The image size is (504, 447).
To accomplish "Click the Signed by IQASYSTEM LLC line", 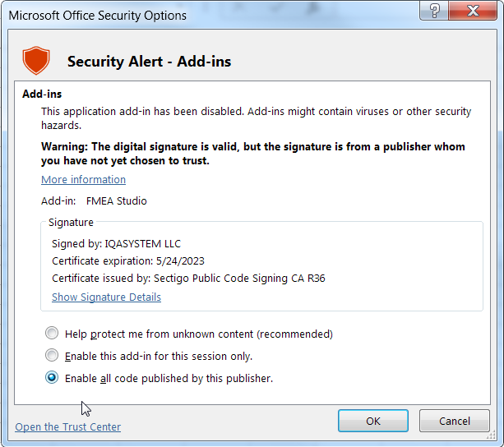I will tap(116, 243).
